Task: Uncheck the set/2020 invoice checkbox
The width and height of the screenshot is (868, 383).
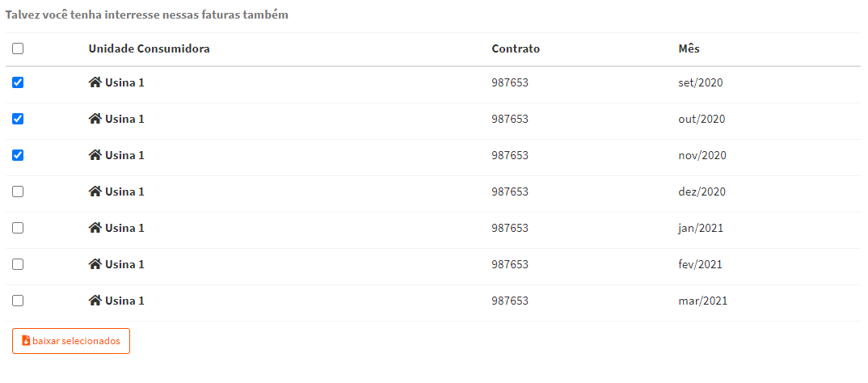Action: coord(18,82)
